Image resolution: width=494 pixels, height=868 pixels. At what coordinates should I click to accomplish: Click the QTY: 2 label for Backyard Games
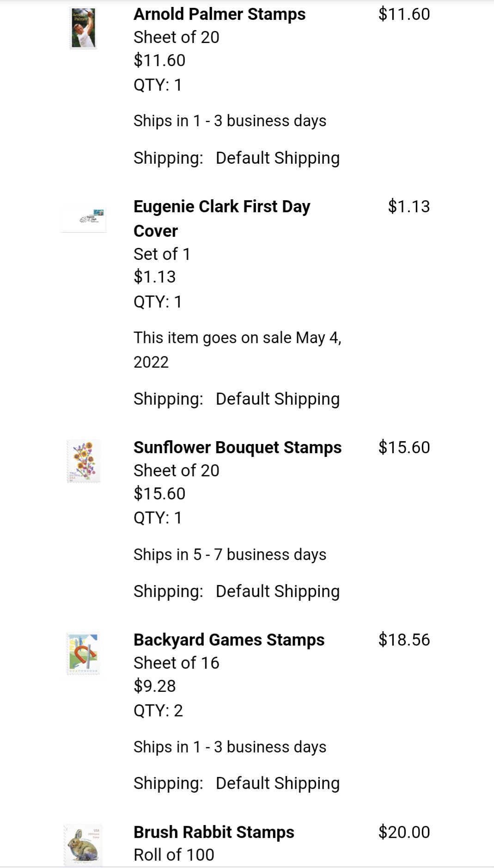[x=158, y=711]
